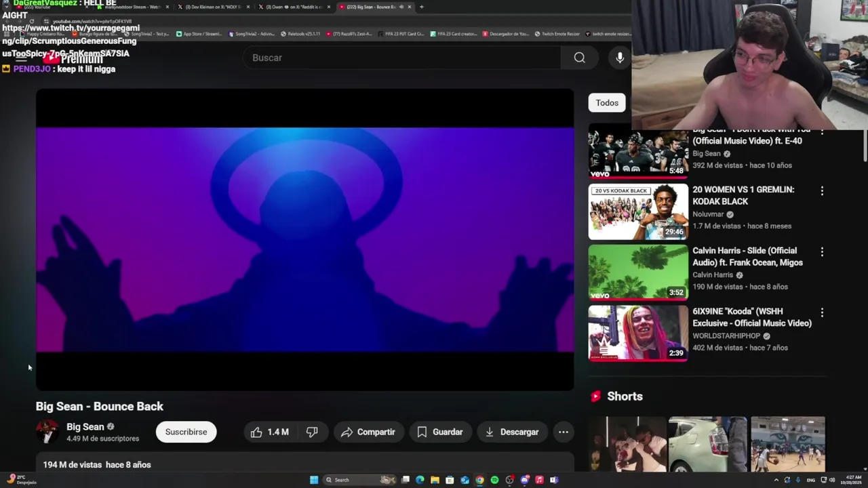This screenshot has height=488, width=868.
Task: Open the clock showing 4:27 AM
Action: pos(852,480)
